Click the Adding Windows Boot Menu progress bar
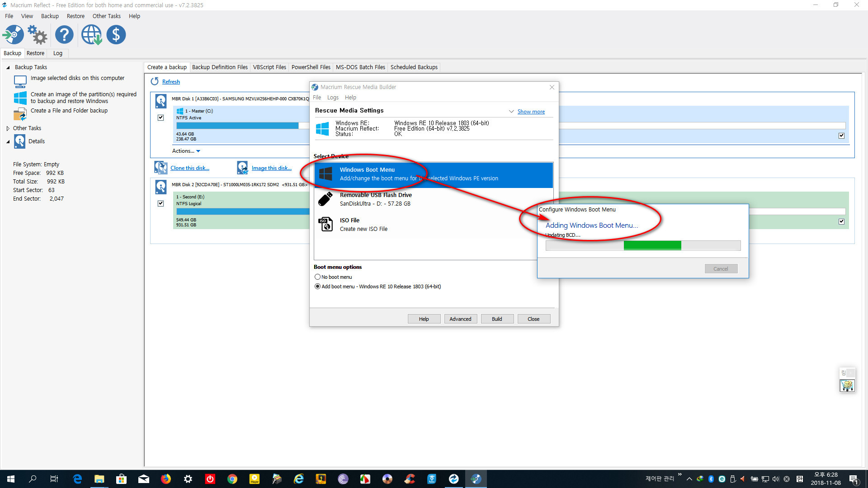This screenshot has width=868, height=488. (643, 245)
